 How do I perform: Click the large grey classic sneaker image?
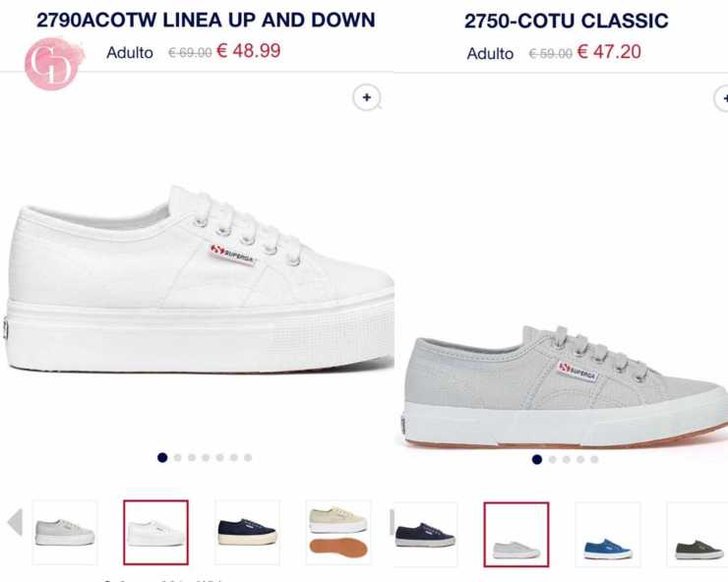[564, 386]
